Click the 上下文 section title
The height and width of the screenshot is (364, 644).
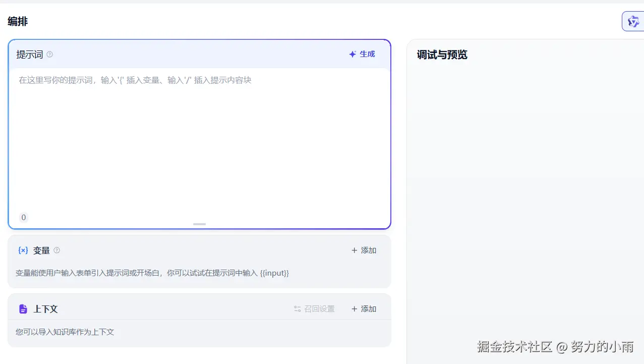pyautogui.click(x=45, y=309)
